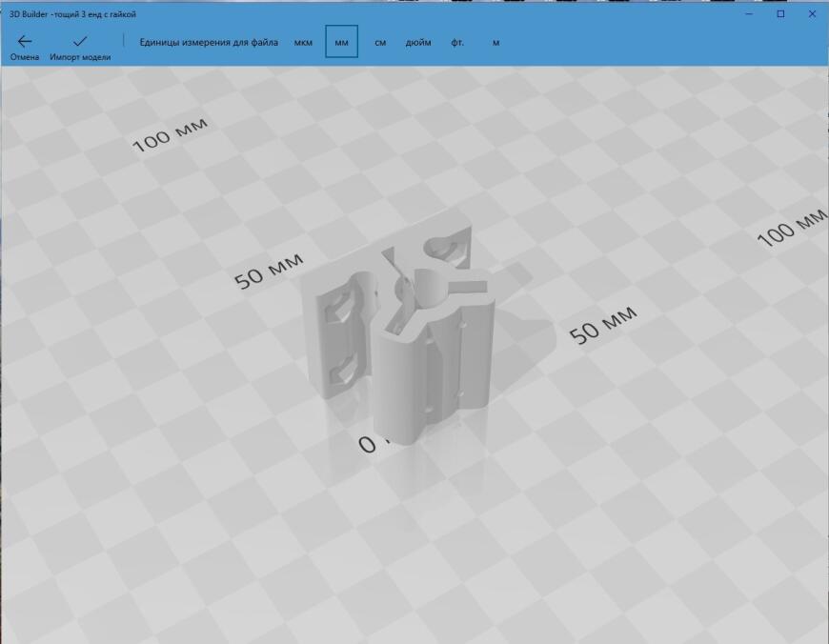
Task: Click the Отмена label
Action: (x=24, y=55)
